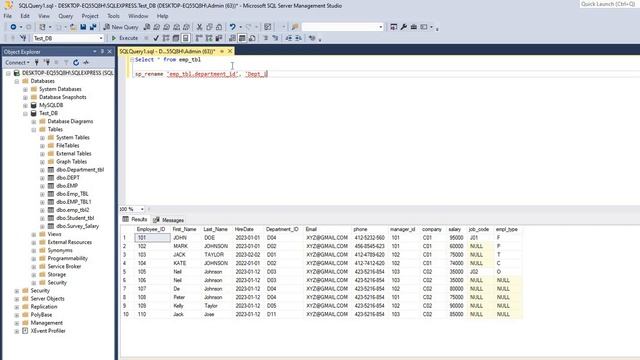Click the job_code column header
Image resolution: width=640 pixels, height=360 pixels.
(479, 229)
